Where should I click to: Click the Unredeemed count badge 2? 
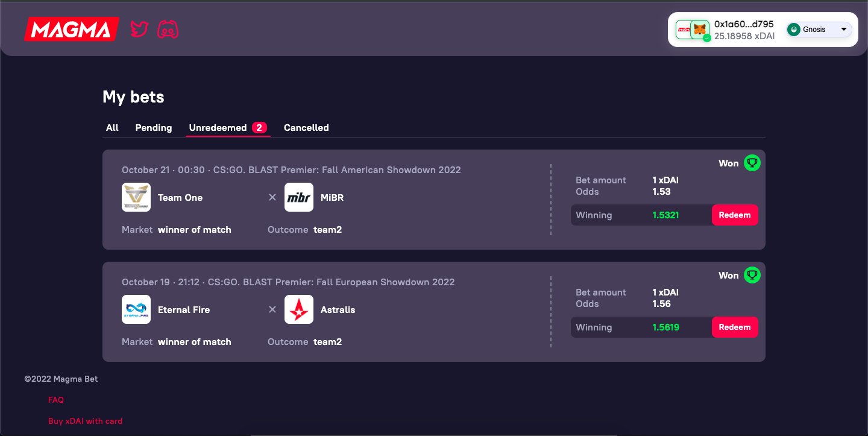click(x=259, y=128)
